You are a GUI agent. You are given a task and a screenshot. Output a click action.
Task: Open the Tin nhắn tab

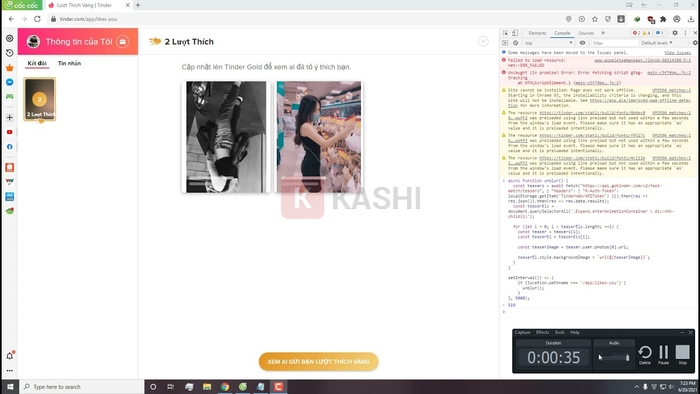click(x=69, y=63)
